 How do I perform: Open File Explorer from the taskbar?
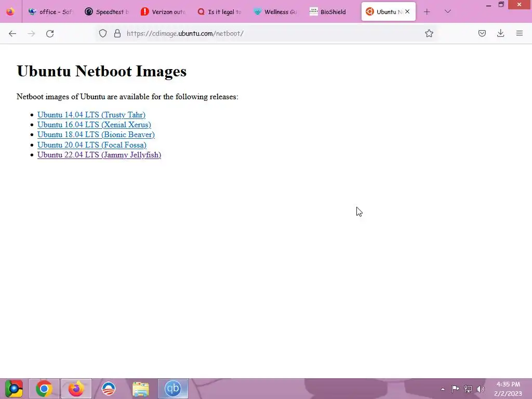(140, 389)
